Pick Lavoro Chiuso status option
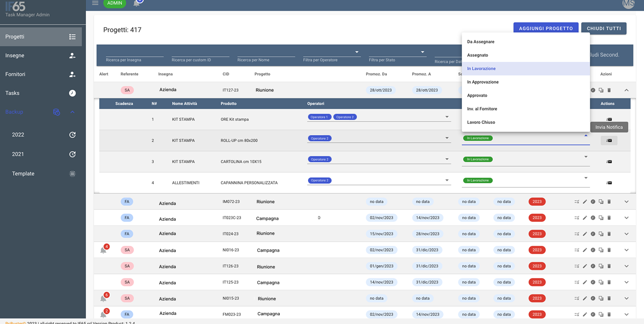The width and height of the screenshot is (644, 324). point(525,123)
